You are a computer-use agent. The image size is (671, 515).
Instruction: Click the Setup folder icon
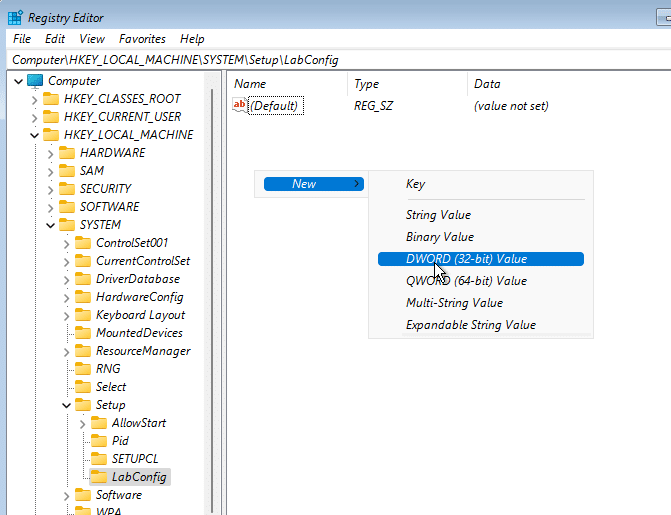83,405
